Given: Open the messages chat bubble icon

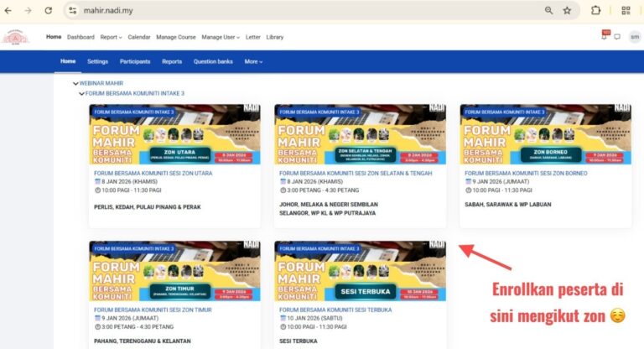Looking at the screenshot, I should tap(617, 37).
